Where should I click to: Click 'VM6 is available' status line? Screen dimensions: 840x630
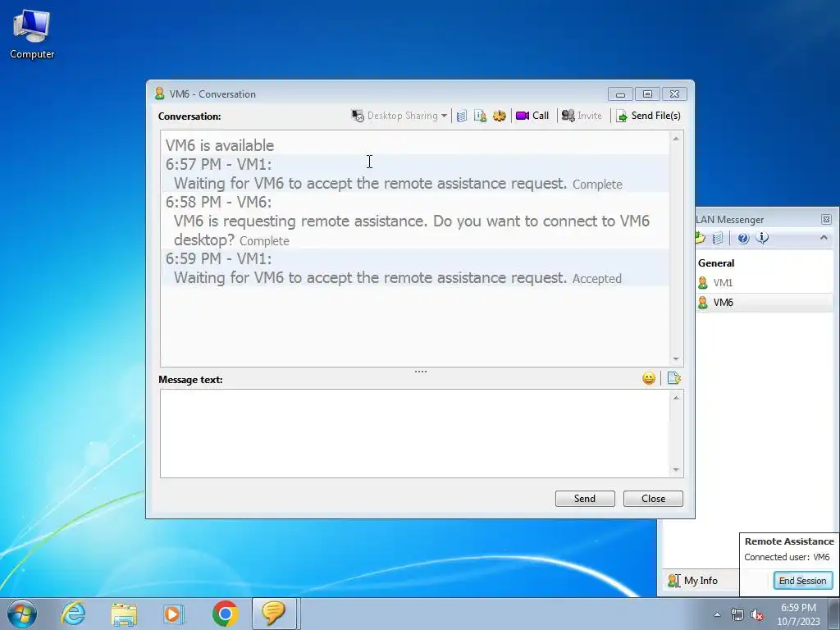[220, 145]
